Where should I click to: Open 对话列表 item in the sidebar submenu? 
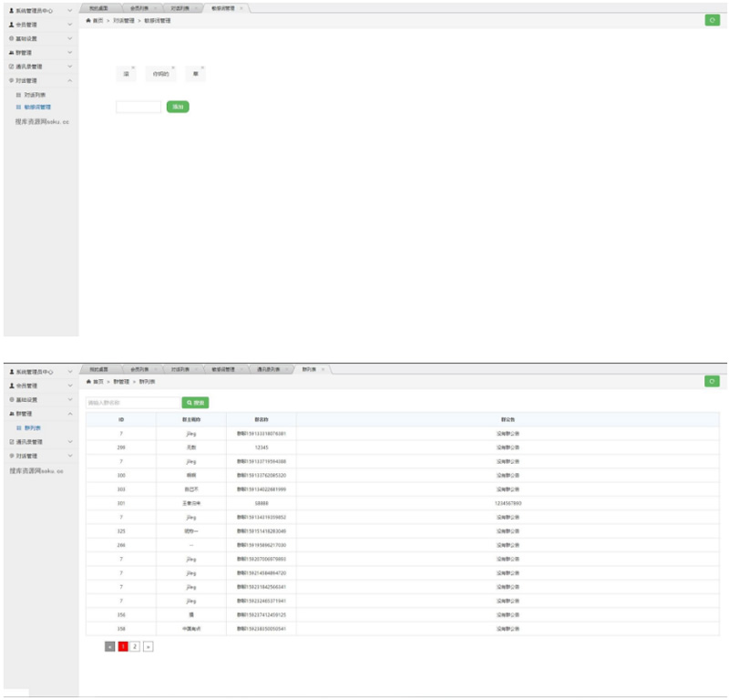click(x=35, y=94)
